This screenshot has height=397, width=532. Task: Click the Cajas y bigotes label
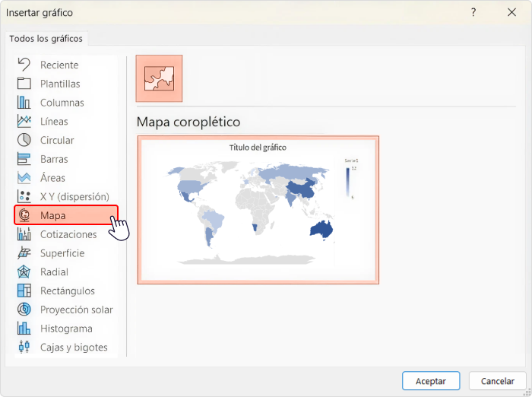[74, 347]
